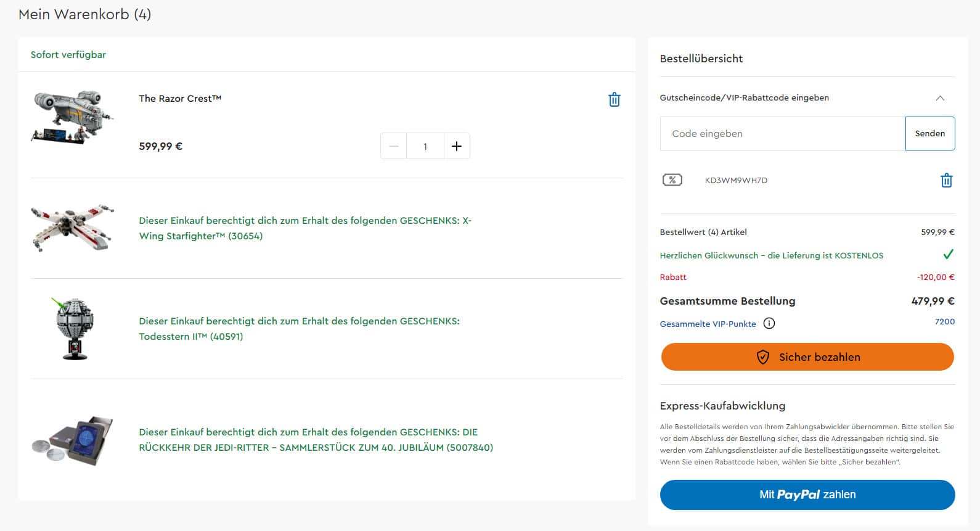The width and height of the screenshot is (980, 531).
Task: Click the Rabatt label
Action: pyautogui.click(x=672, y=277)
